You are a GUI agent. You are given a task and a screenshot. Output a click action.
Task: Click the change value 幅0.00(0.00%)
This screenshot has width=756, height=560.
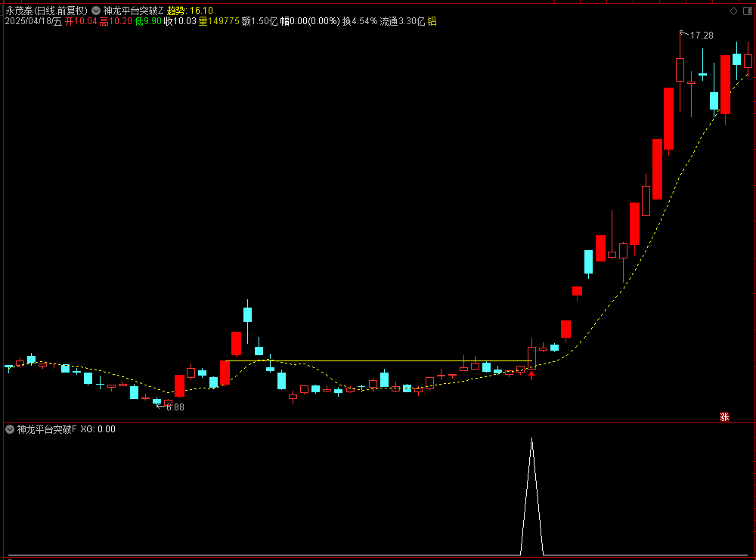pyautogui.click(x=310, y=21)
